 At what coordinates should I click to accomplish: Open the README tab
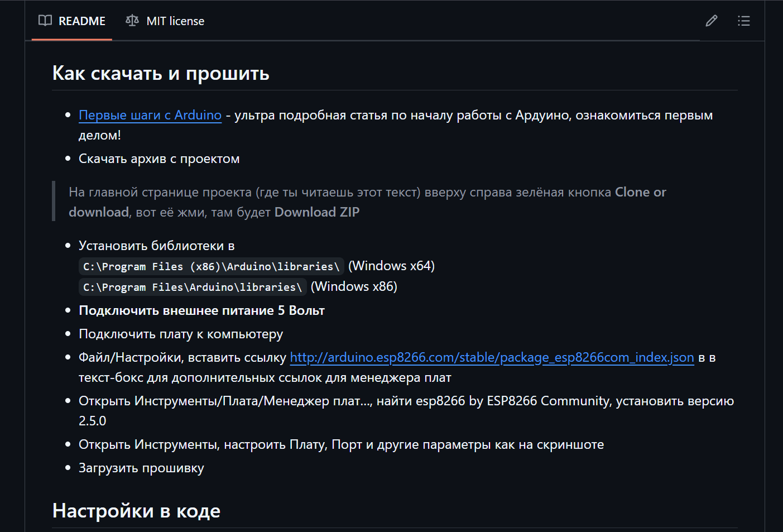coord(72,21)
